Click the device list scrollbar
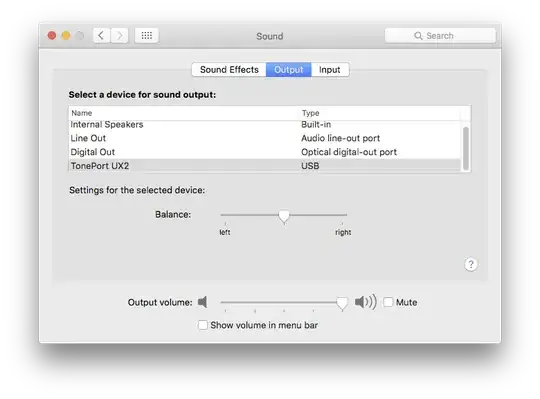 (x=466, y=148)
